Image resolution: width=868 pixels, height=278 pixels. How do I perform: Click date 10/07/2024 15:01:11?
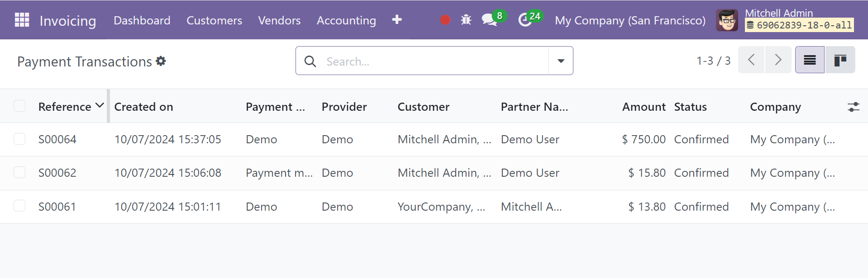click(x=167, y=207)
